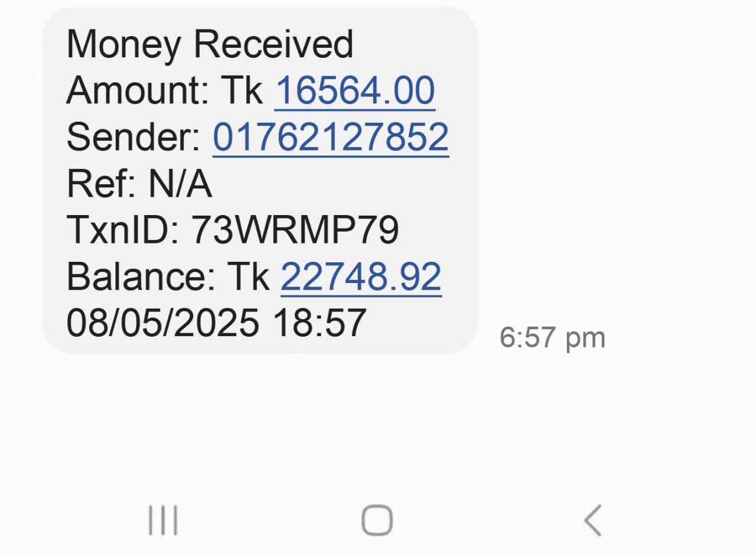This screenshot has width=756, height=556.
Task: Click the "N/A" reference value
Action: coord(180,184)
